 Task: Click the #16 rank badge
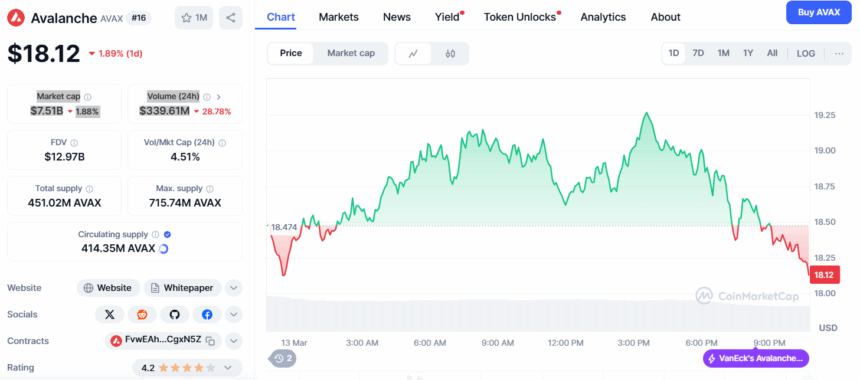(138, 18)
